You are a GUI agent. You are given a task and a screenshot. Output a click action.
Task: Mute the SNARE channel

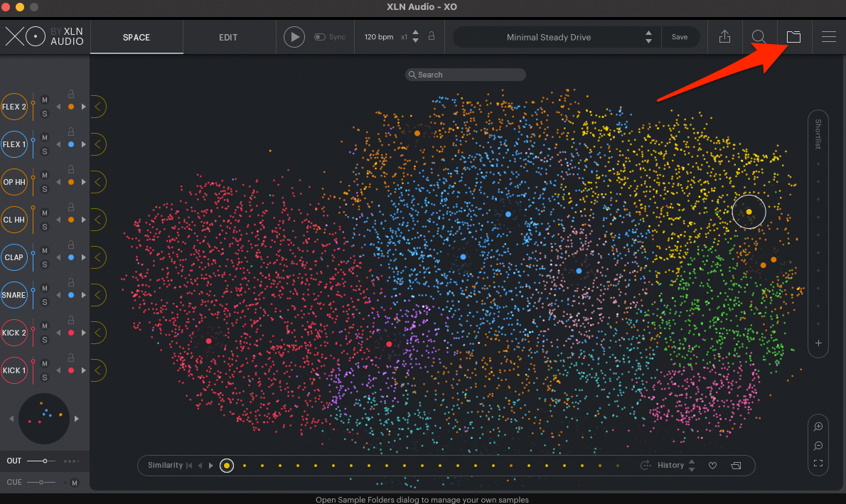(x=44, y=288)
